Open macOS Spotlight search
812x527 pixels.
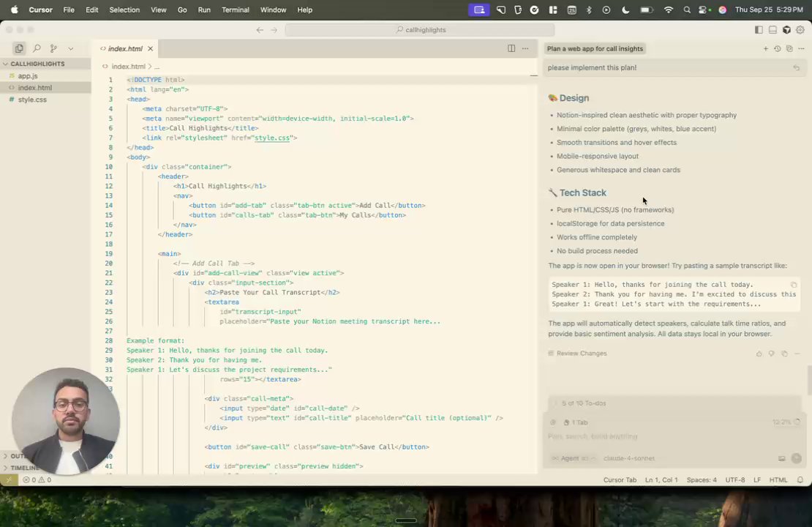point(687,10)
